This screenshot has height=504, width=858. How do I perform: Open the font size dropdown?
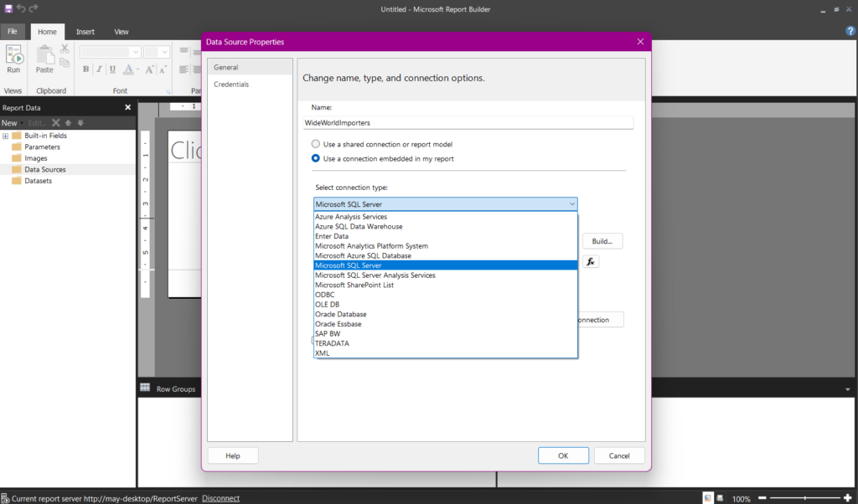coord(165,52)
